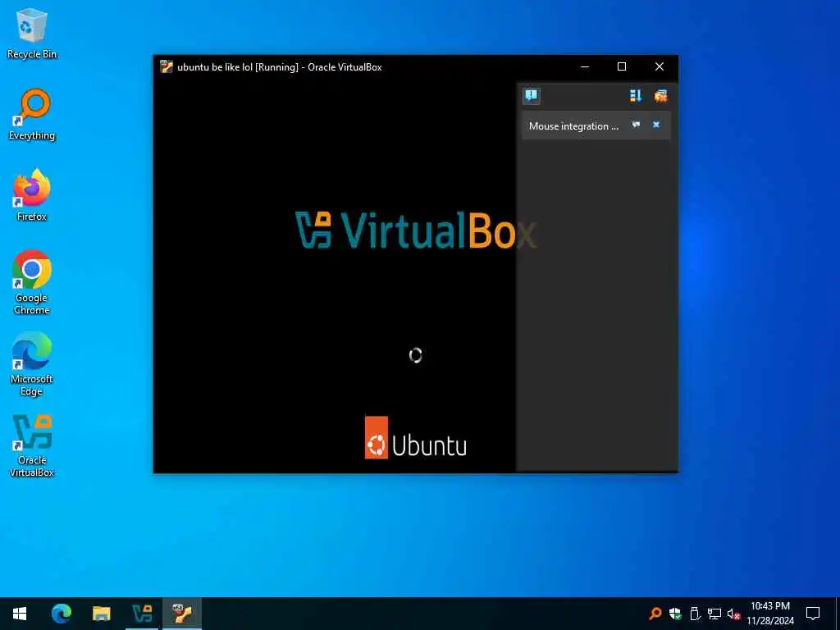Open the network tray icon

(x=714, y=614)
